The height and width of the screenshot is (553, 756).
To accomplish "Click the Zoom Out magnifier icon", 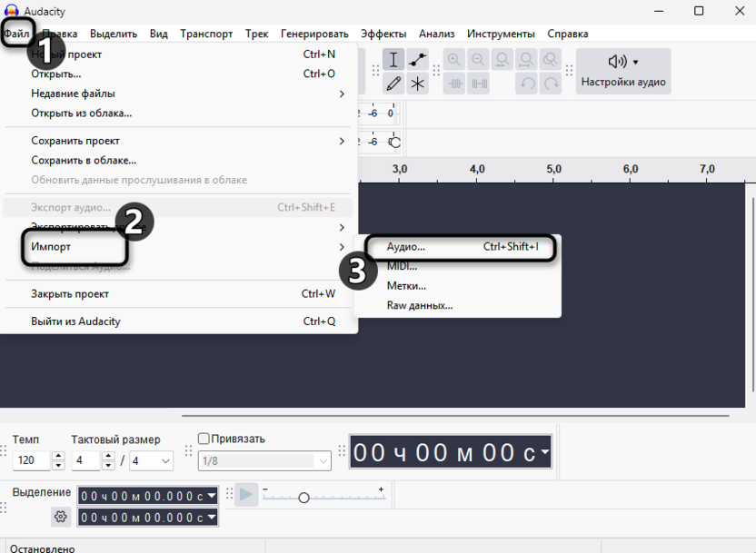I will [x=478, y=60].
